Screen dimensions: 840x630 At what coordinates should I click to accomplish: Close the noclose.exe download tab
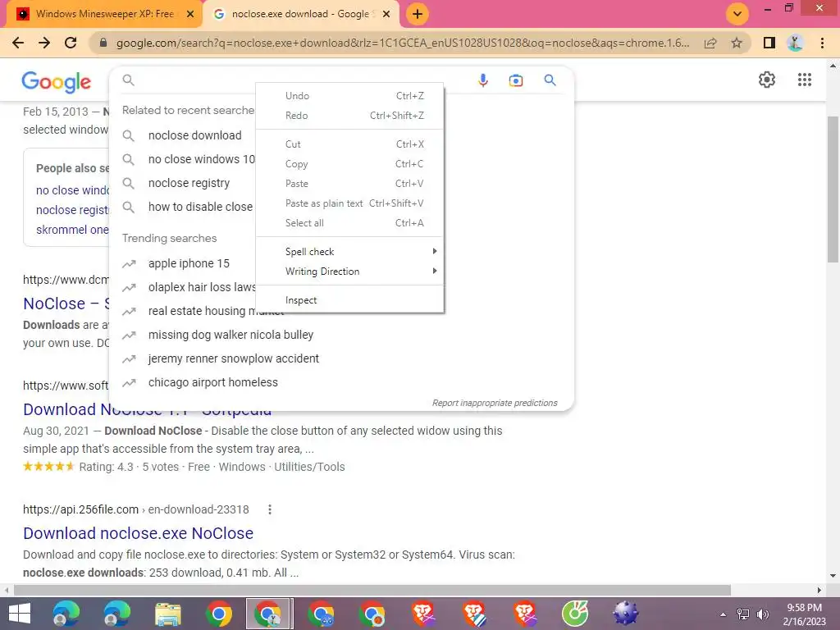[386, 14]
